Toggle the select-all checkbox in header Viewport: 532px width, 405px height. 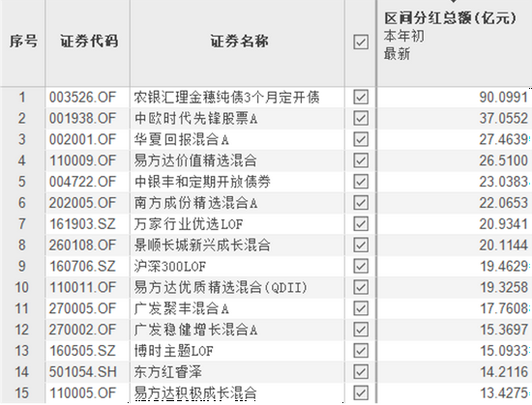(x=361, y=43)
